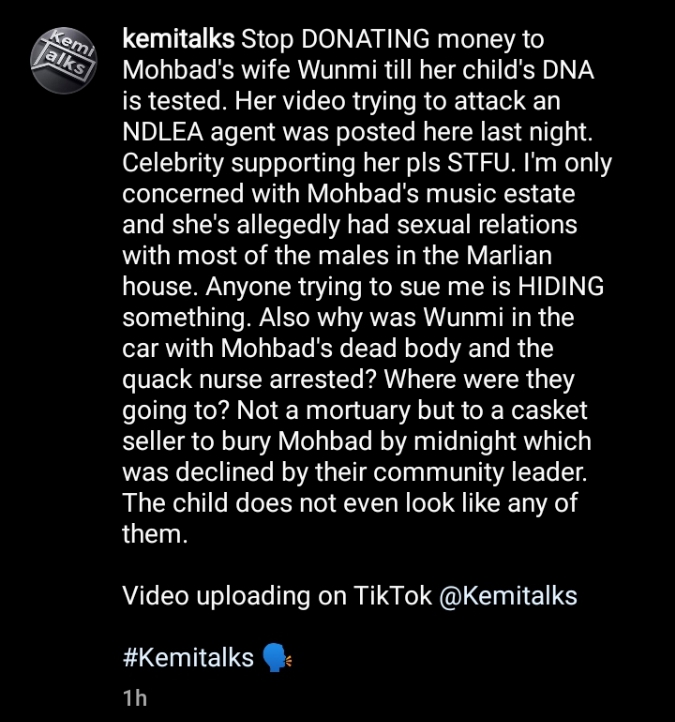Select the word NDLEA in the caption
Screen dimensions: 675x722
coord(163,132)
